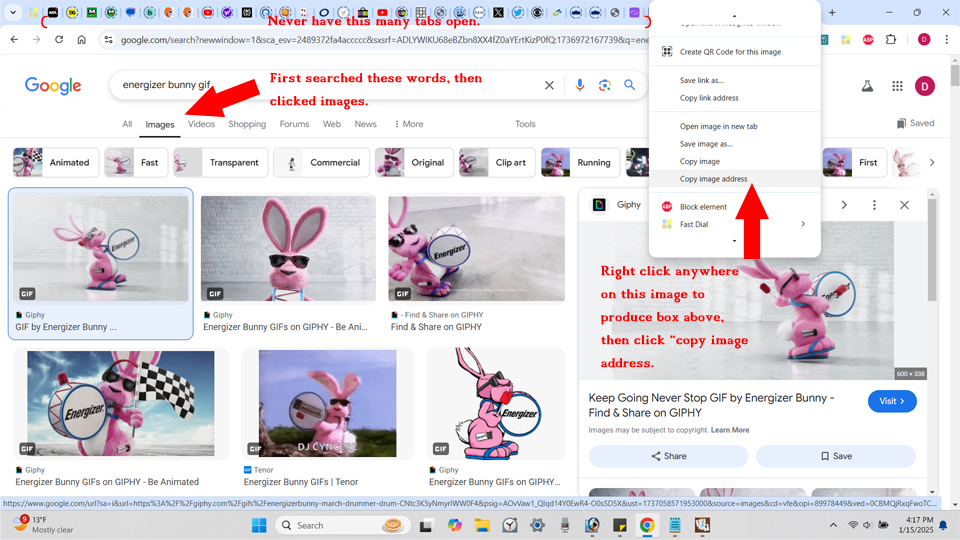
Task: Open the Google account avatar D
Action: click(x=924, y=86)
